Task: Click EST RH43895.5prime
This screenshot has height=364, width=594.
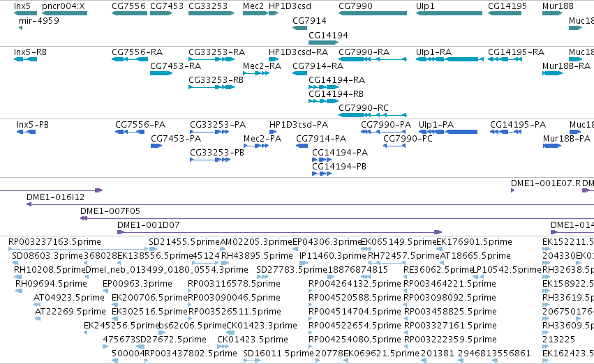Action: pyautogui.click(x=257, y=256)
